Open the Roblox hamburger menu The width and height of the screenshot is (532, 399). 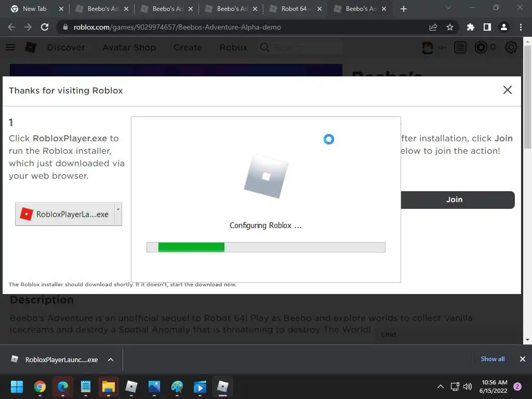(x=10, y=47)
